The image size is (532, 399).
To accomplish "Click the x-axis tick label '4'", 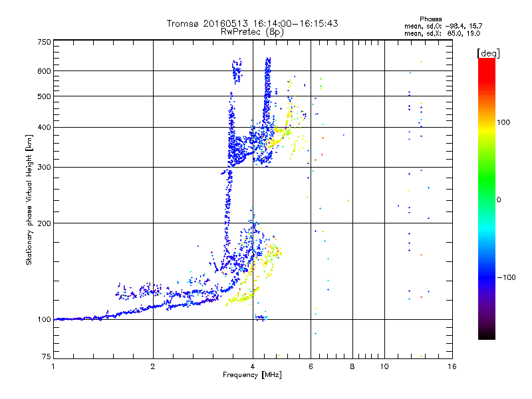I will coord(253,366).
